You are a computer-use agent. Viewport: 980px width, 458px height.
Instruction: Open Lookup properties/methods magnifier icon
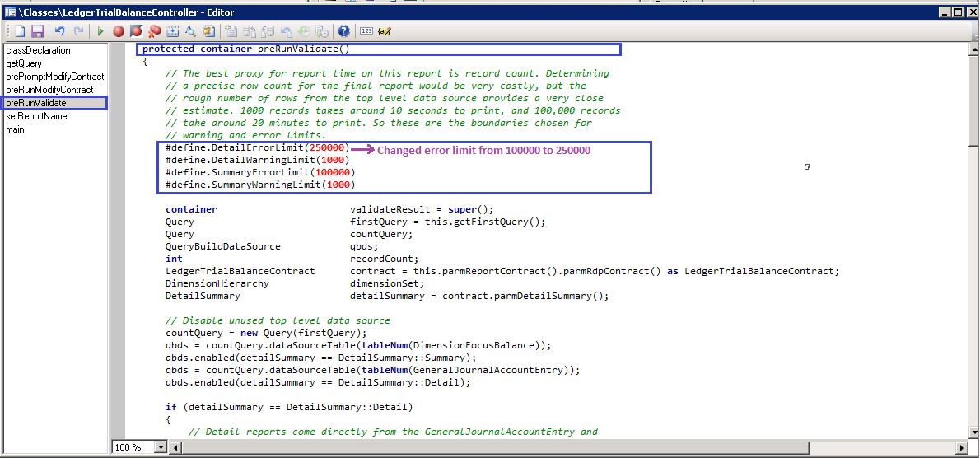point(190,31)
